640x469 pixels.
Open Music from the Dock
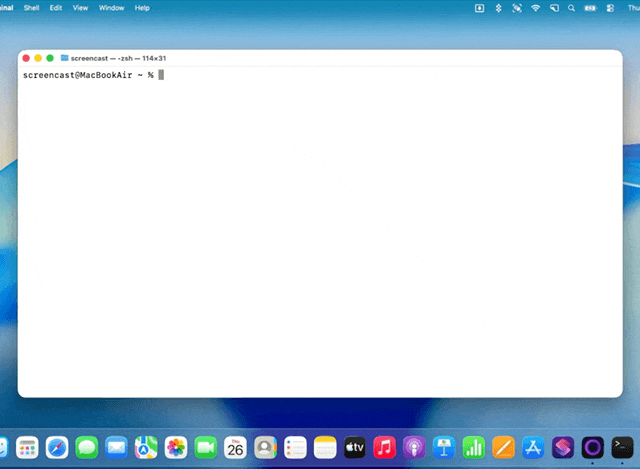384,447
